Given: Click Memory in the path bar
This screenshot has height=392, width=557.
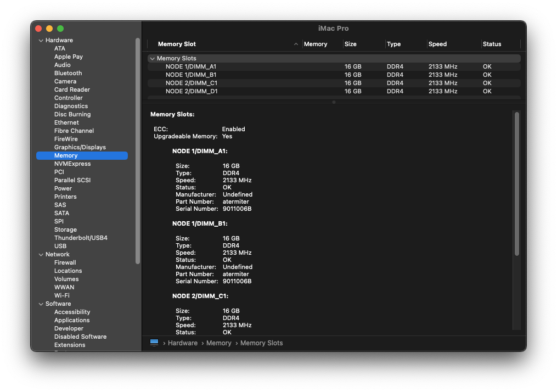Looking at the screenshot, I should pos(219,343).
